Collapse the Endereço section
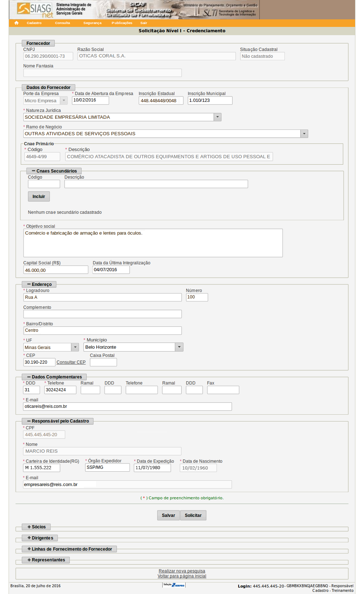 pyautogui.click(x=39, y=284)
